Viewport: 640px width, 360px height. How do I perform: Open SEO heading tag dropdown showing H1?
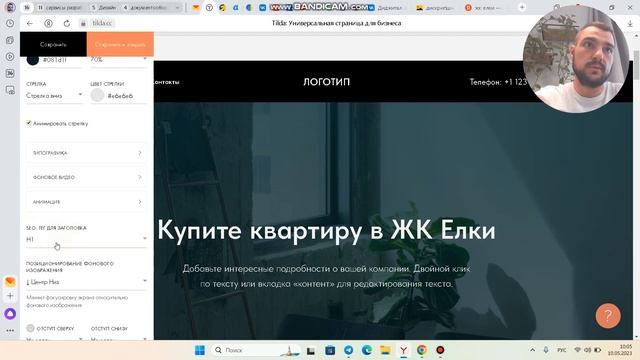(86, 240)
